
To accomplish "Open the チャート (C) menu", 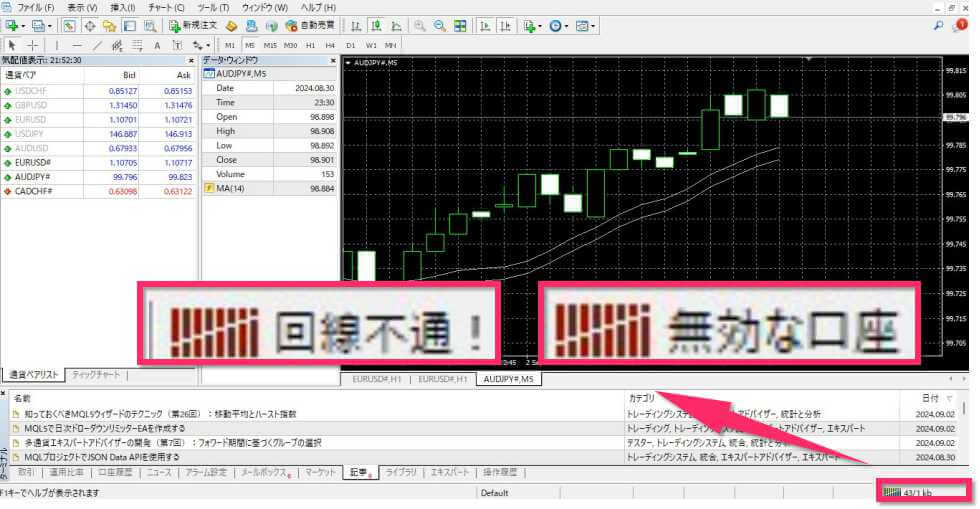I will pos(166,8).
